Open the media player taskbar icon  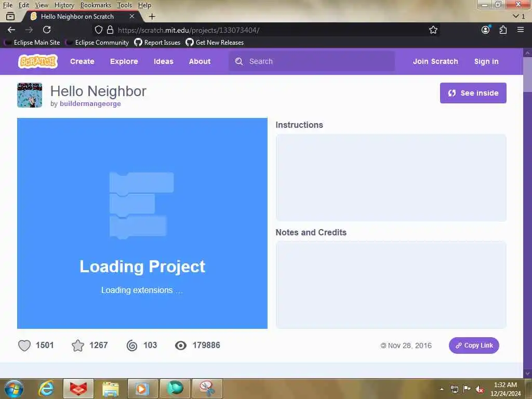tap(142, 389)
